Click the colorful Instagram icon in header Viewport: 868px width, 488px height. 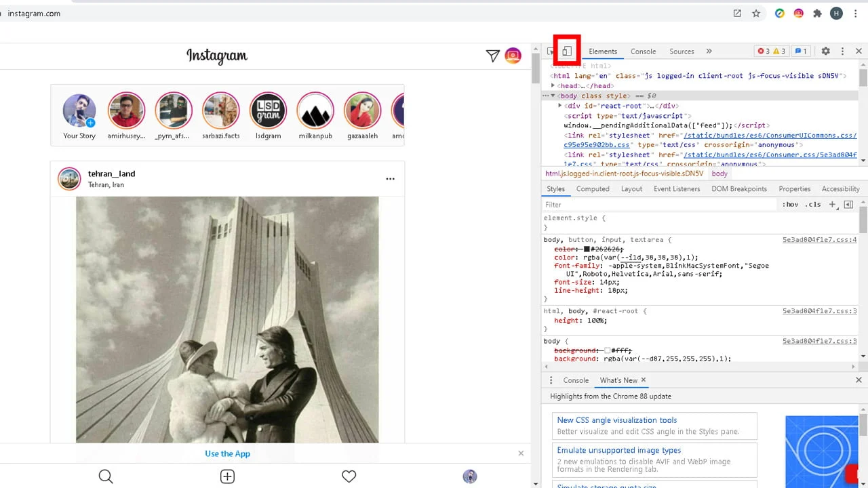513,56
